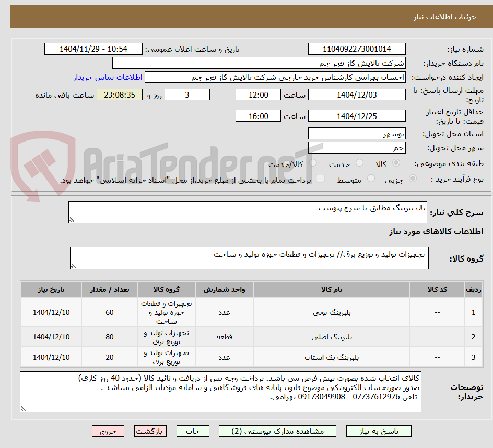Image resolution: width=493 pixels, height=448 pixels.
Task: Grab the buyer notes textarea resize handle
Action: [x=23, y=409]
